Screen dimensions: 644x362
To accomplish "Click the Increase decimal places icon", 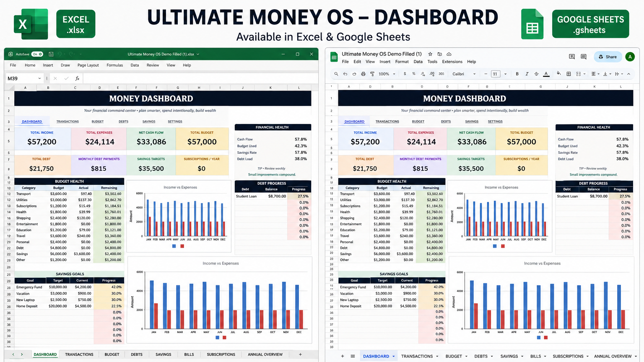I will tap(432, 74).
